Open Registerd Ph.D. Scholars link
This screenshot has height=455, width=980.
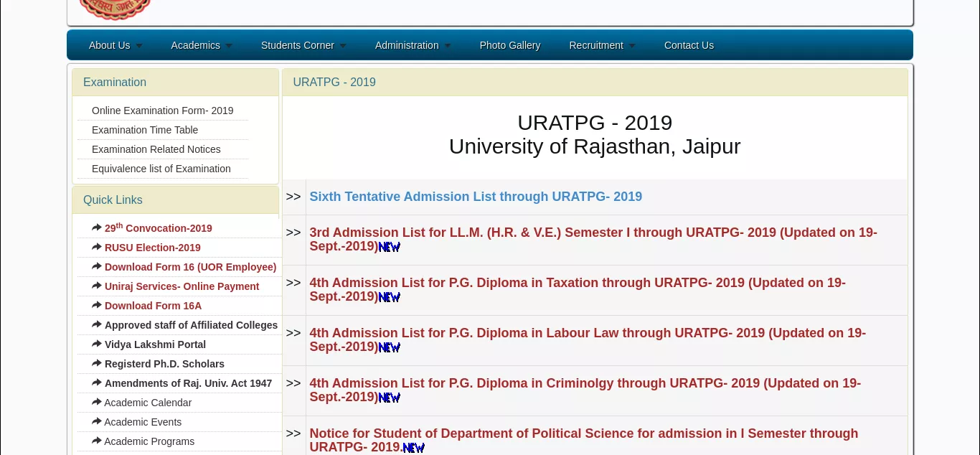(x=165, y=364)
